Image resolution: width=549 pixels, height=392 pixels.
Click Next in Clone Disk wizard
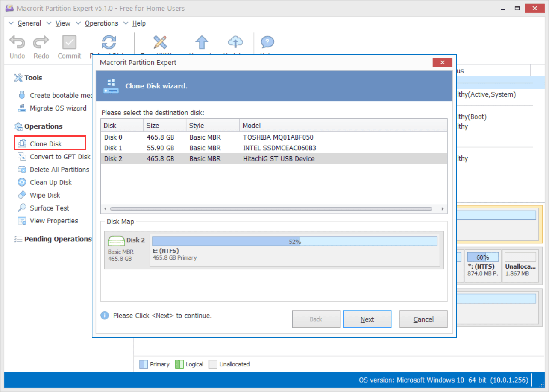(367, 319)
